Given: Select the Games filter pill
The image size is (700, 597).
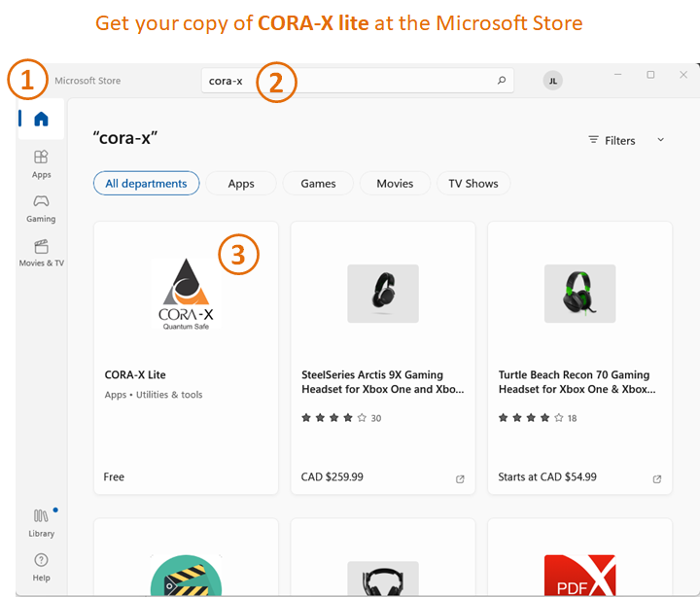Looking at the screenshot, I should pyautogui.click(x=318, y=183).
